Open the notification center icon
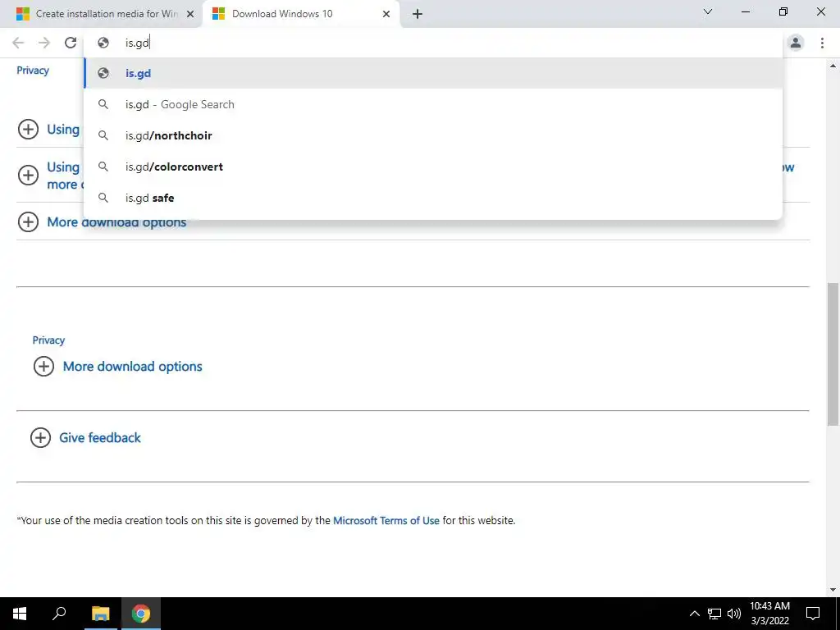The width and height of the screenshot is (840, 630). pos(813,614)
